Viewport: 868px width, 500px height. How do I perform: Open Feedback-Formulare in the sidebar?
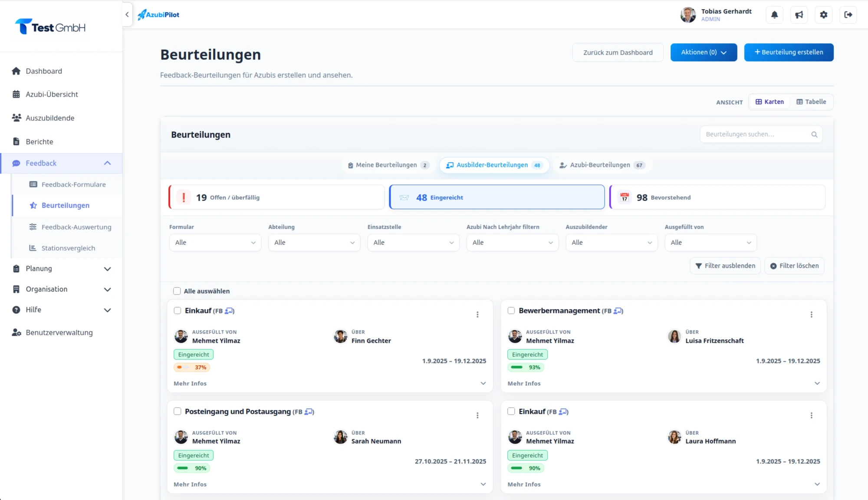point(67,184)
